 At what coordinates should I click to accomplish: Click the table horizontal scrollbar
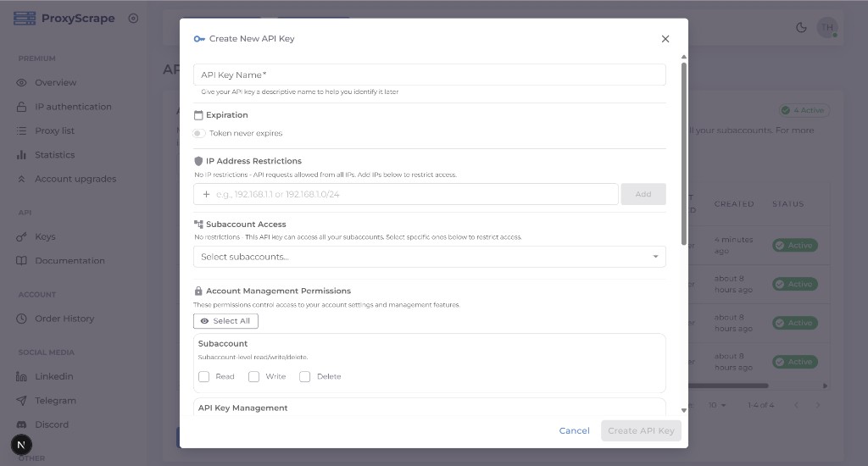click(x=728, y=386)
